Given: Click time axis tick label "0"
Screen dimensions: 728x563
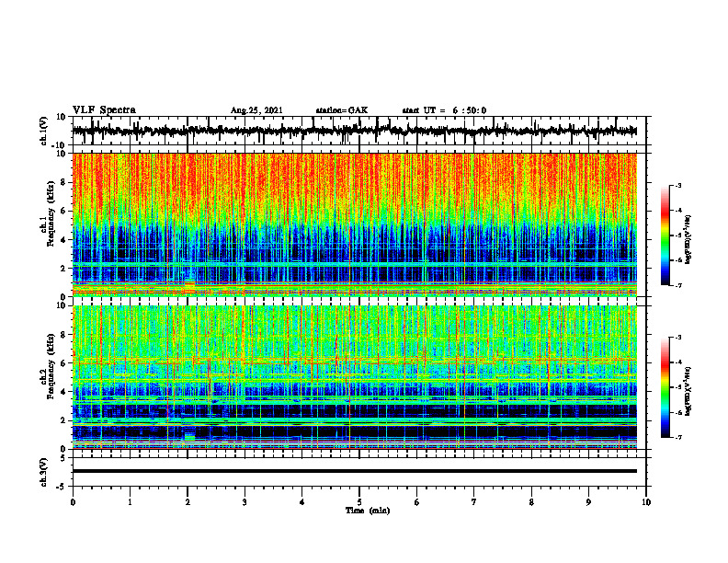Looking at the screenshot, I should tap(73, 502).
